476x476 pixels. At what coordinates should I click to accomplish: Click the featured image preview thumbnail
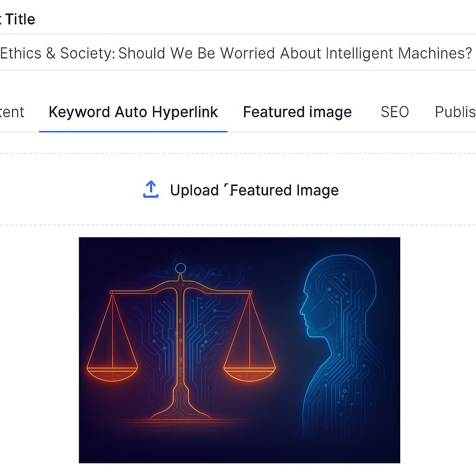[239, 350]
